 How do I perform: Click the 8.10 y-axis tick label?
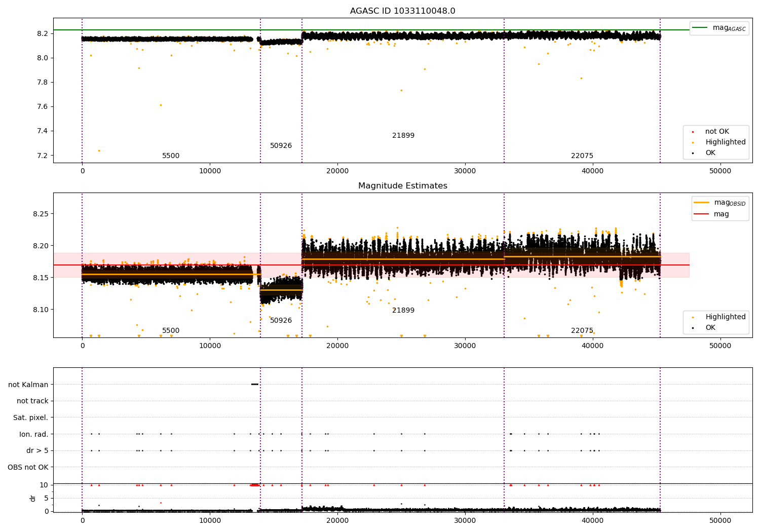(x=41, y=310)
